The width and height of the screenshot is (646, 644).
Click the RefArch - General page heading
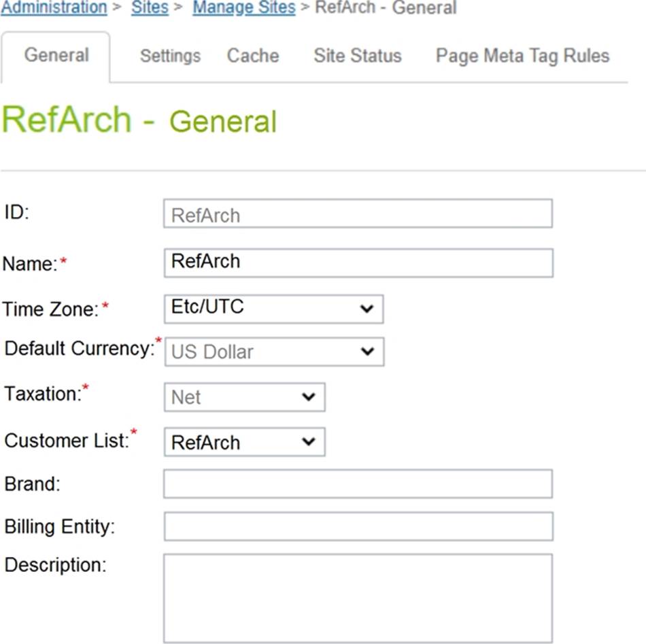[x=139, y=121]
